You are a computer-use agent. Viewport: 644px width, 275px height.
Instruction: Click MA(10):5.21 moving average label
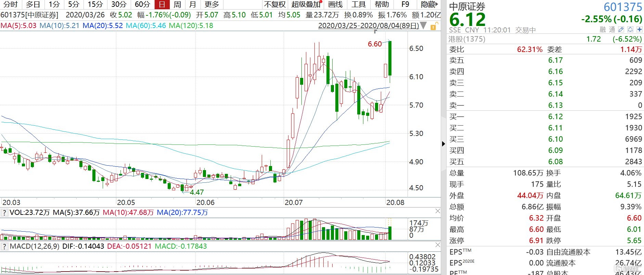(x=60, y=26)
